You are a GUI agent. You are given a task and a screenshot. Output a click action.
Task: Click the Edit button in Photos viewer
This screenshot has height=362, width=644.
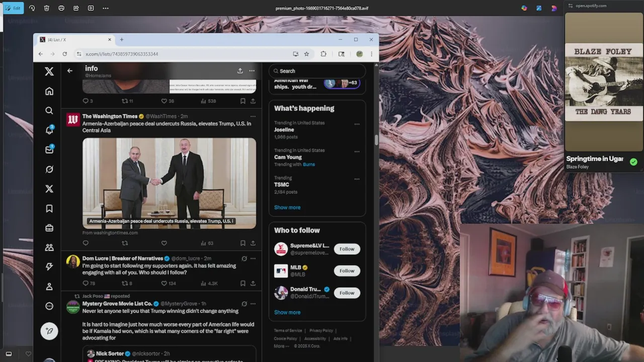tap(13, 8)
